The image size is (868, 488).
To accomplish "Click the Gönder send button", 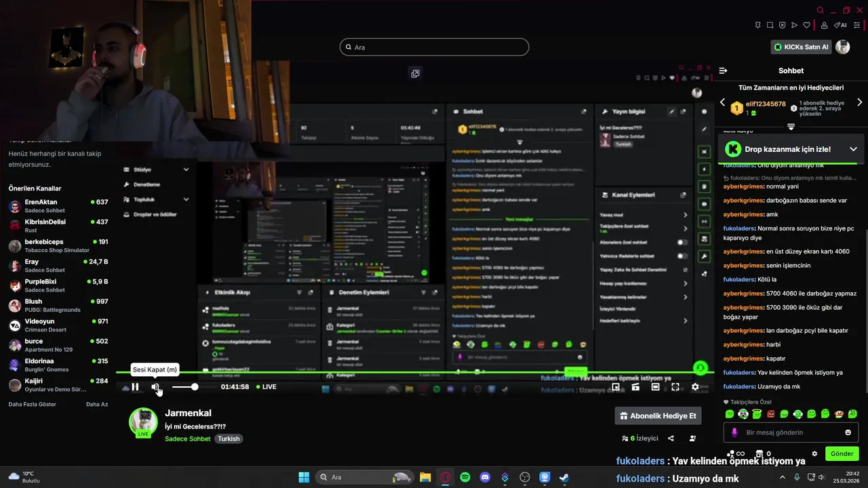I will pyautogui.click(x=842, y=453).
